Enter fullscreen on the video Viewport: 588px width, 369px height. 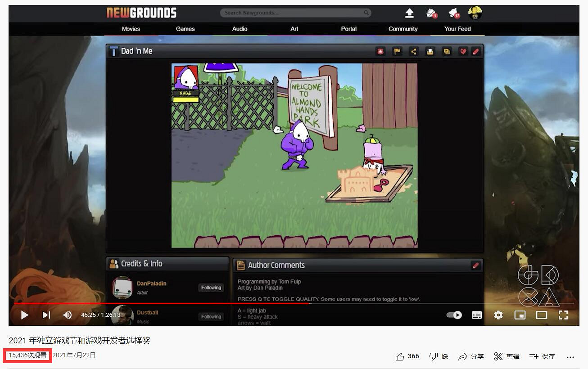pos(563,315)
